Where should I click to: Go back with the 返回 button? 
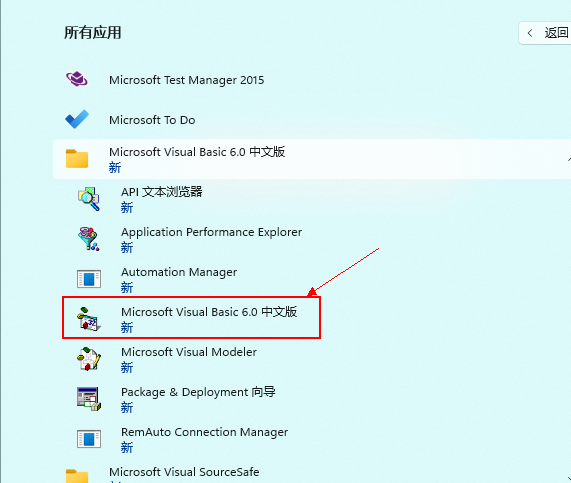(x=545, y=33)
